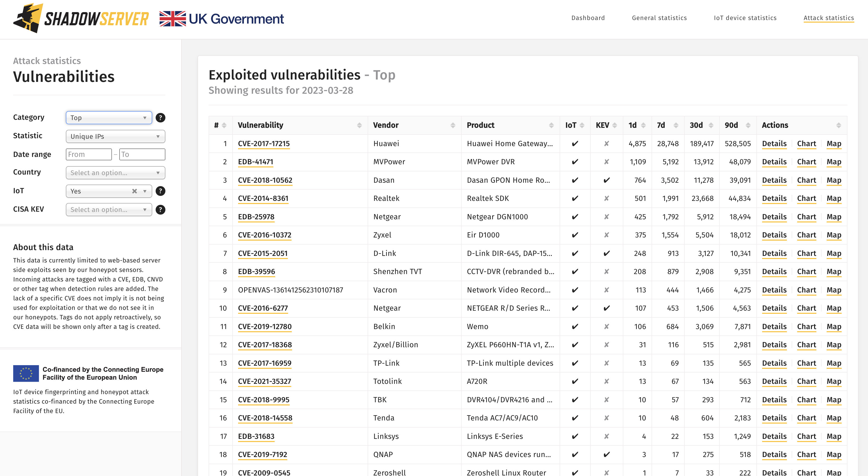Sort table by the # column arrows

(x=224, y=125)
